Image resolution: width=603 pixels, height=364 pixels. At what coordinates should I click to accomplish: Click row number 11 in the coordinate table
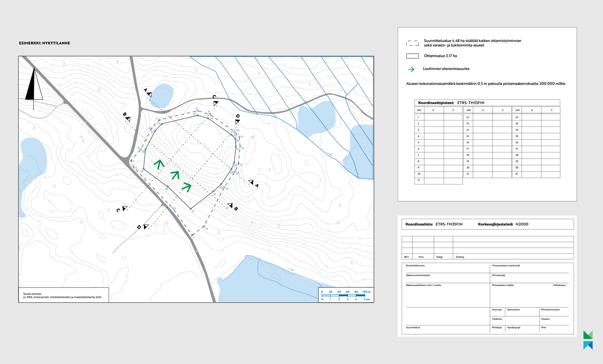[x=419, y=180]
